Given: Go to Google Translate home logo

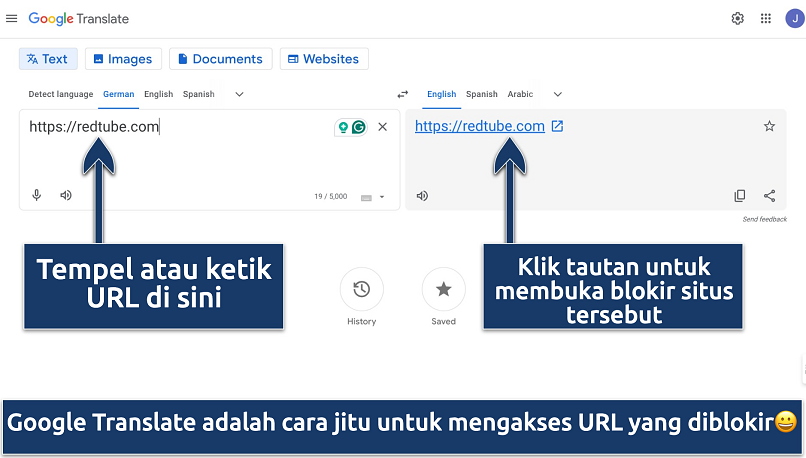Looking at the screenshot, I should coord(79,19).
